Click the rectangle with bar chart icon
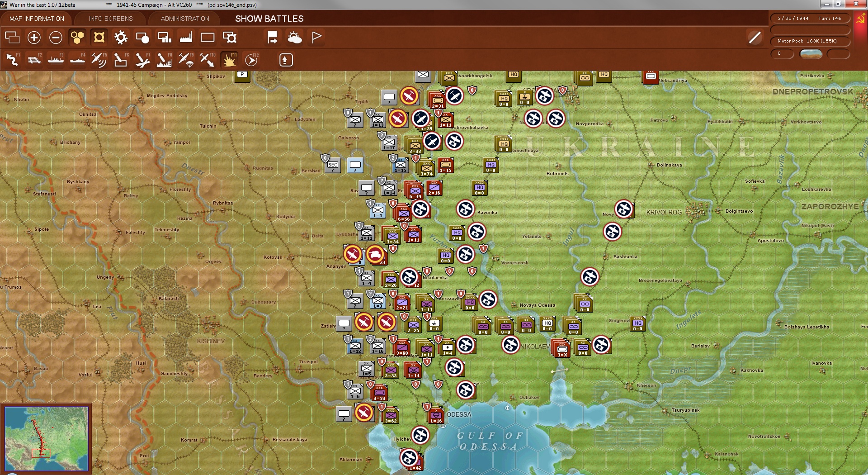The width and height of the screenshot is (868, 475). tap(164, 37)
